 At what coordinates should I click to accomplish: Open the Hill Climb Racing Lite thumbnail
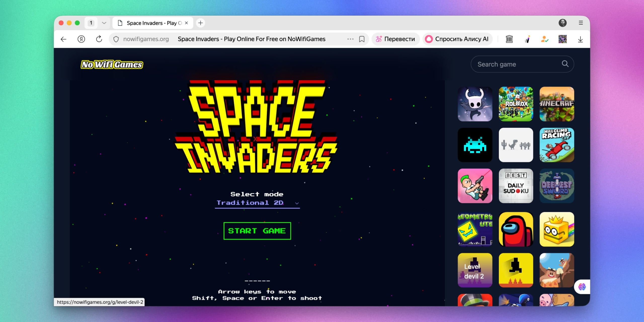click(557, 145)
